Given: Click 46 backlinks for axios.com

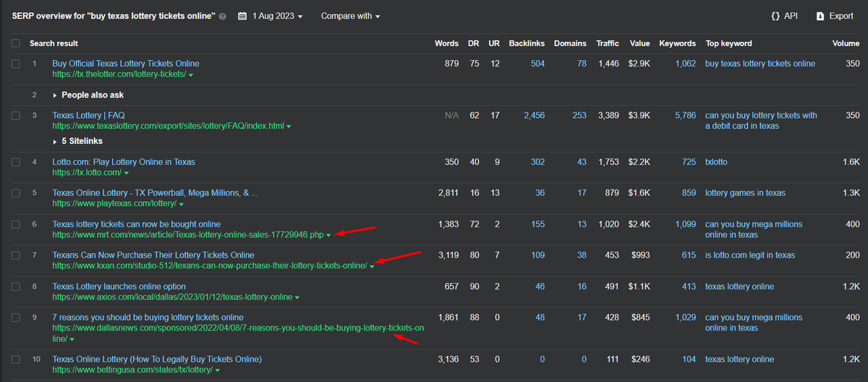Looking at the screenshot, I should coord(540,286).
